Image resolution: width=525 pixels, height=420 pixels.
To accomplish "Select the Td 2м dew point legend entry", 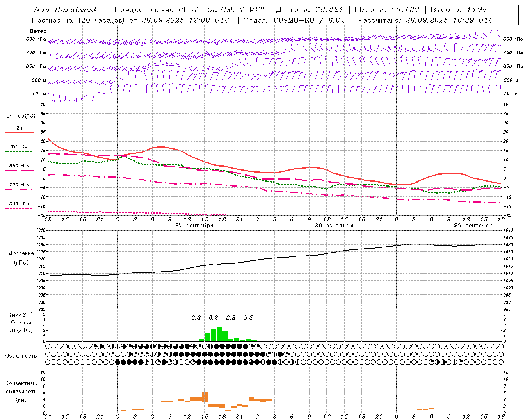I will (19, 147).
